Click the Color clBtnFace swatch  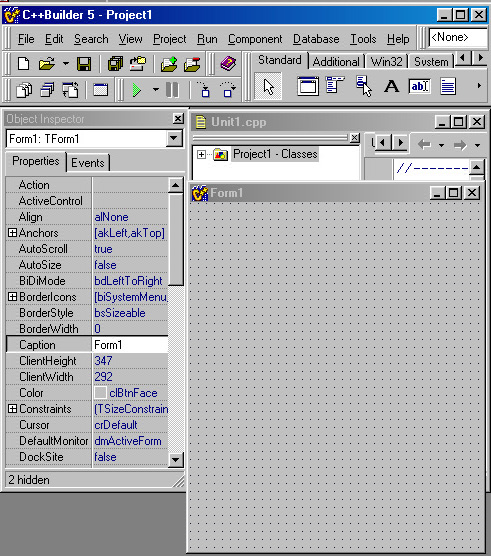click(100, 393)
